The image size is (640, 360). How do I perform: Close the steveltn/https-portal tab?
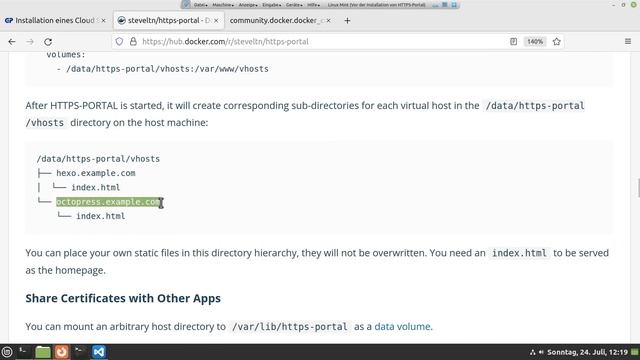click(x=216, y=20)
